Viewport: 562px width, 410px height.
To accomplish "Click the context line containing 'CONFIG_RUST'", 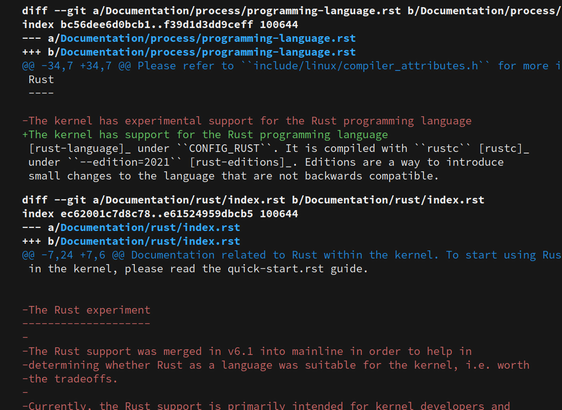I will [278, 149].
